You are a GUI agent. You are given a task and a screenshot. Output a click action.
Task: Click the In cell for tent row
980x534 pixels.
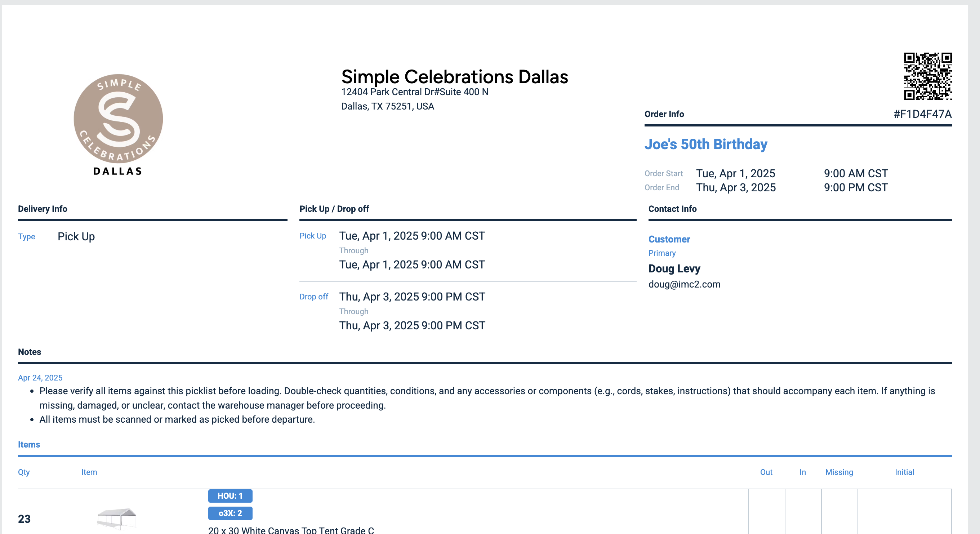coord(803,512)
